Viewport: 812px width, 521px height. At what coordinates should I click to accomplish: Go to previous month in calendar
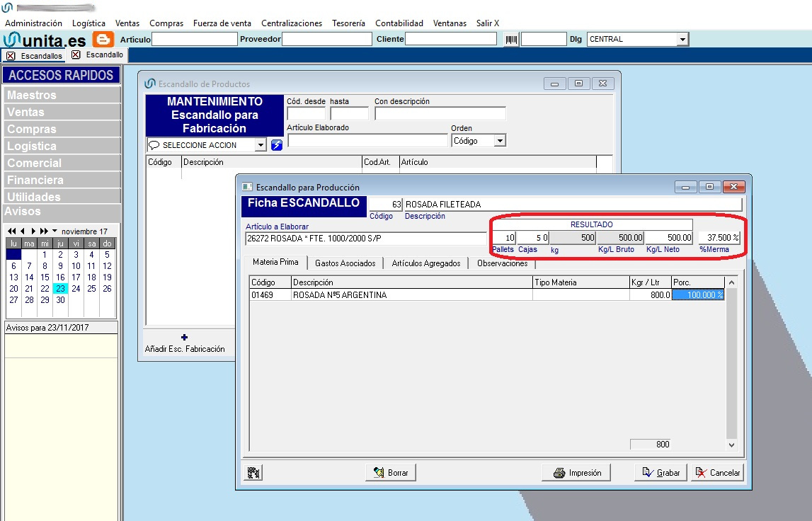point(22,231)
